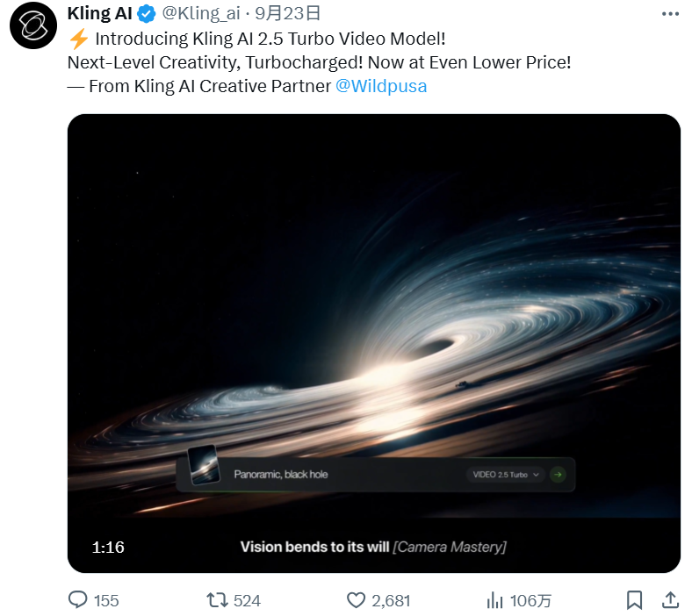Click the Kling AI display name
The image size is (692, 616).
100,14
